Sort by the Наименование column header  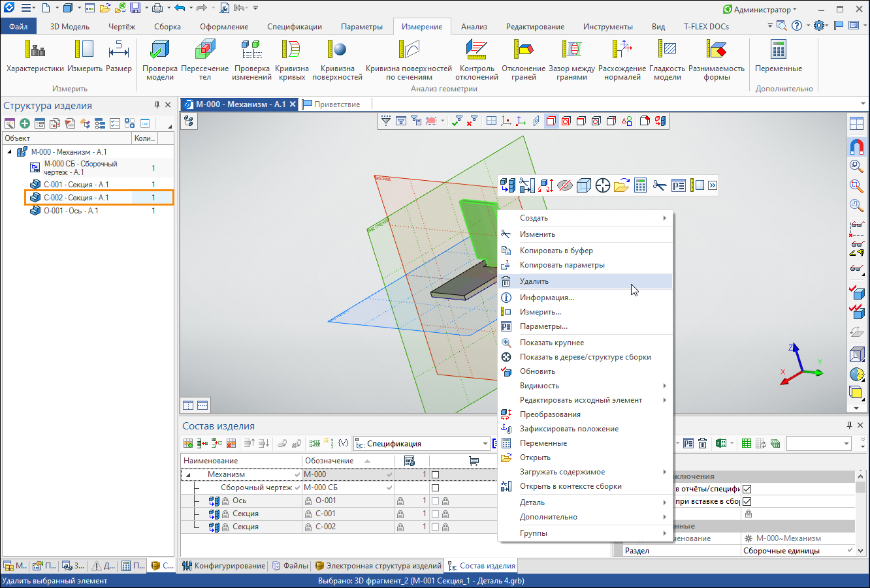pyautogui.click(x=241, y=461)
